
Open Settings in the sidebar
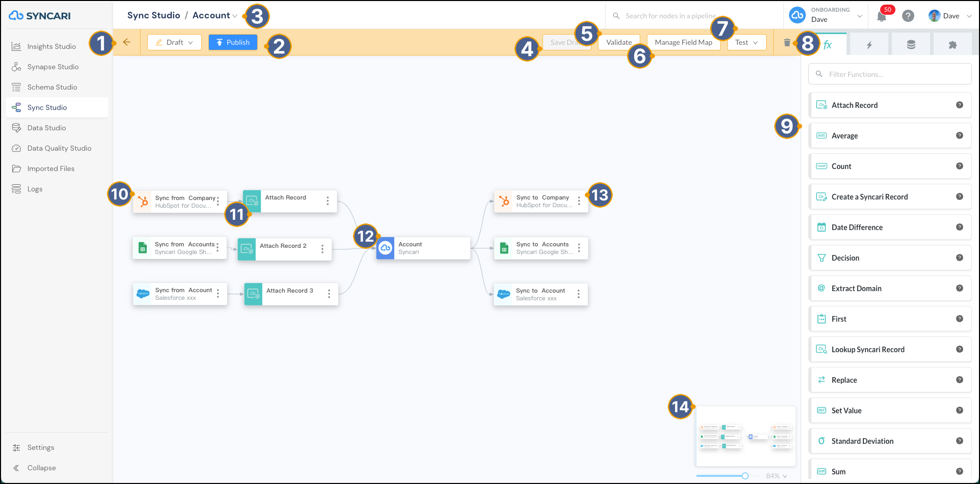[57, 447]
